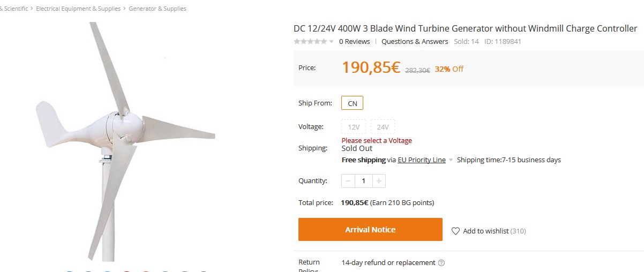The width and height of the screenshot is (644, 272).
Task: Click the quantity input field
Action: click(x=364, y=181)
